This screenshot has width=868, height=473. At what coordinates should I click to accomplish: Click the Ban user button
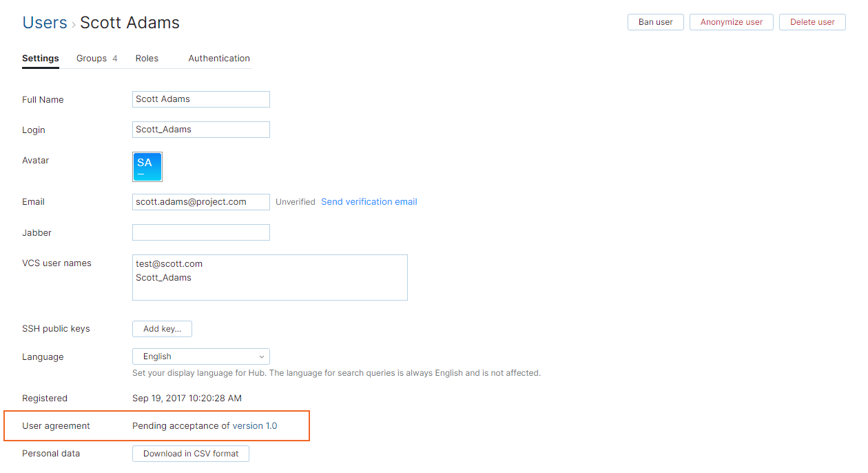[654, 21]
